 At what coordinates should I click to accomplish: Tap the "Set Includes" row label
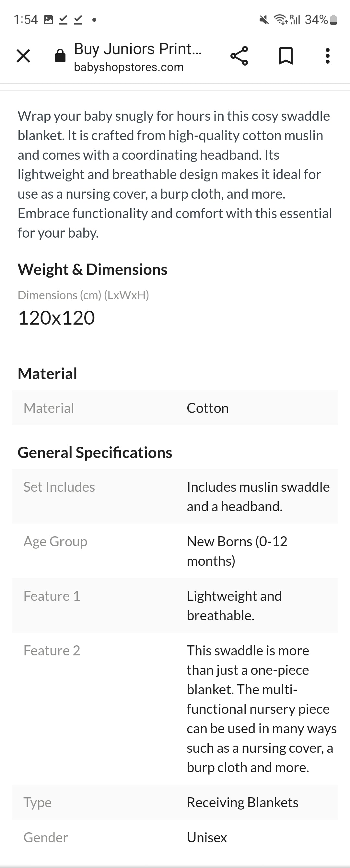coord(59,487)
